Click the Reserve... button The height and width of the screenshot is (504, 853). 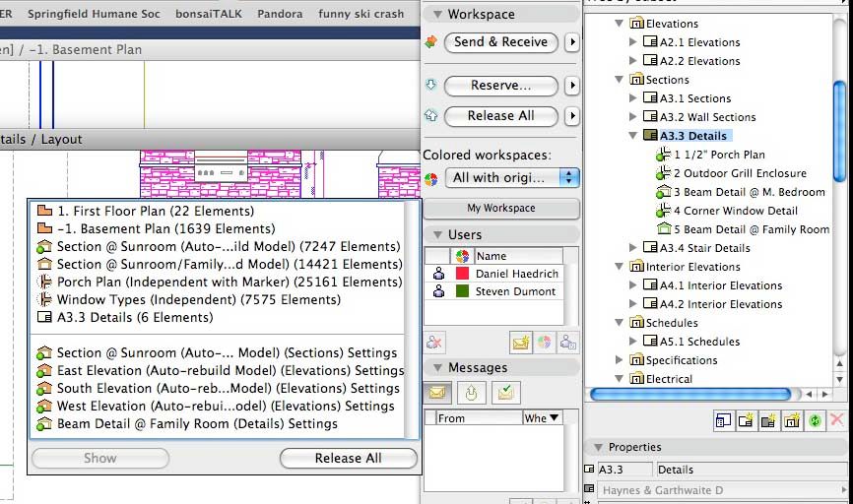tap(501, 85)
